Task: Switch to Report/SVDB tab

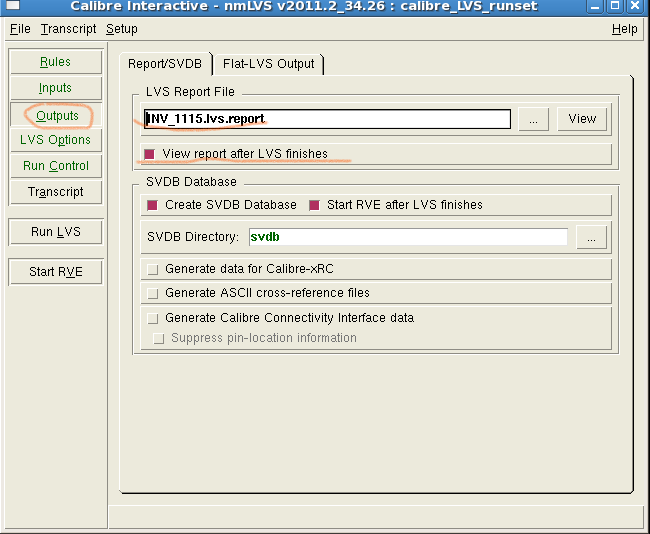Action: 165,64
